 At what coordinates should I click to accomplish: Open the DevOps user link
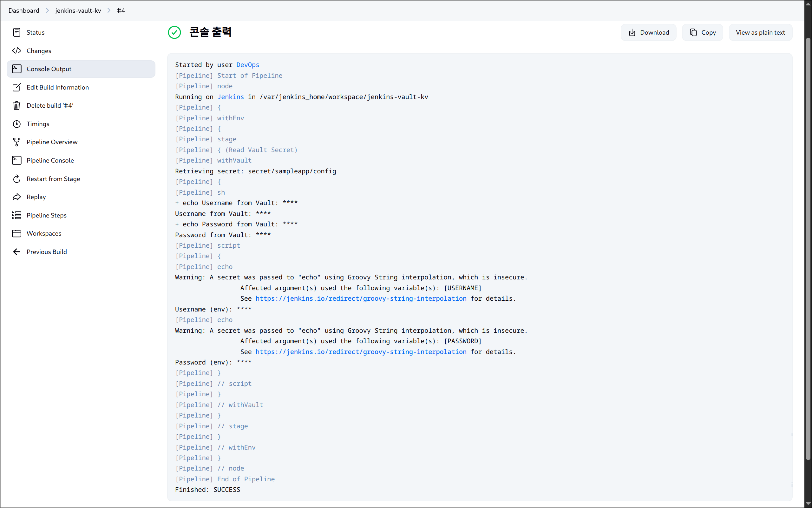pyautogui.click(x=248, y=65)
